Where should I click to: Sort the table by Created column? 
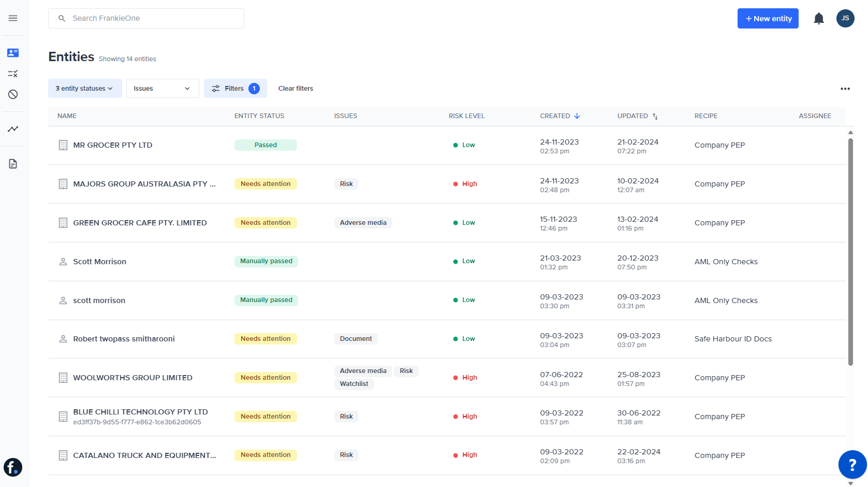point(560,116)
